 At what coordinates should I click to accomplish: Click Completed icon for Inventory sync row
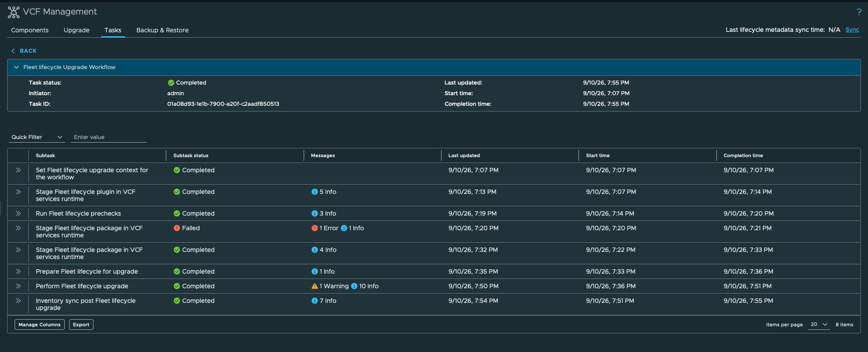(x=177, y=301)
